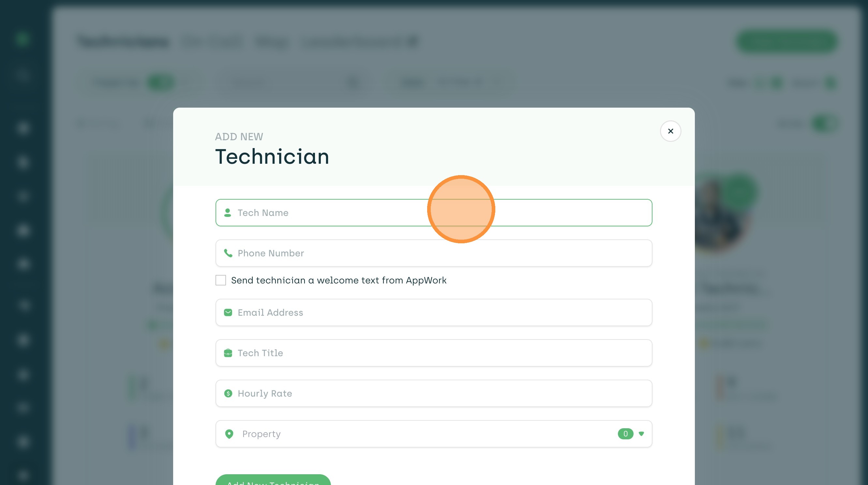Image resolution: width=868 pixels, height=485 pixels.
Task: Click the Tech Title text field
Action: coord(433,353)
